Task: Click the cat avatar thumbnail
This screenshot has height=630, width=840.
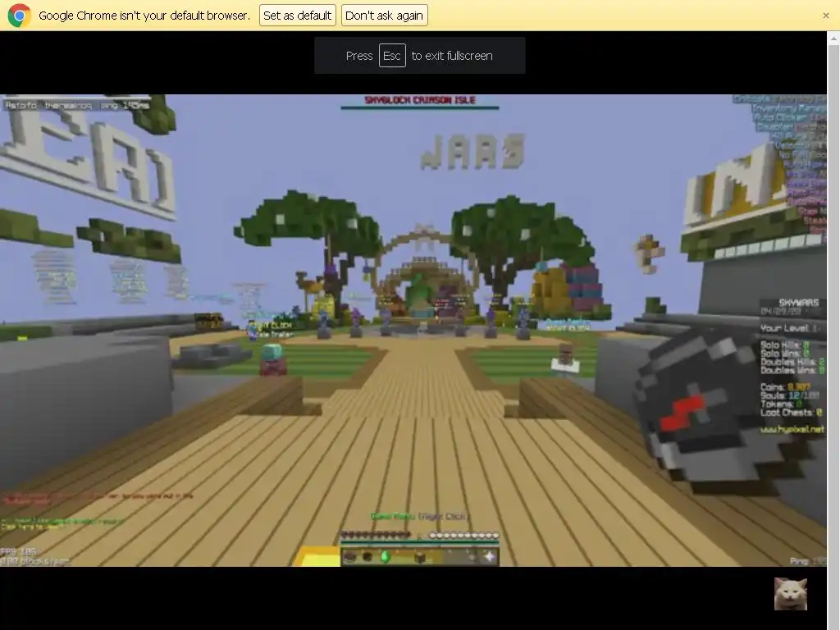Action: tap(790, 594)
